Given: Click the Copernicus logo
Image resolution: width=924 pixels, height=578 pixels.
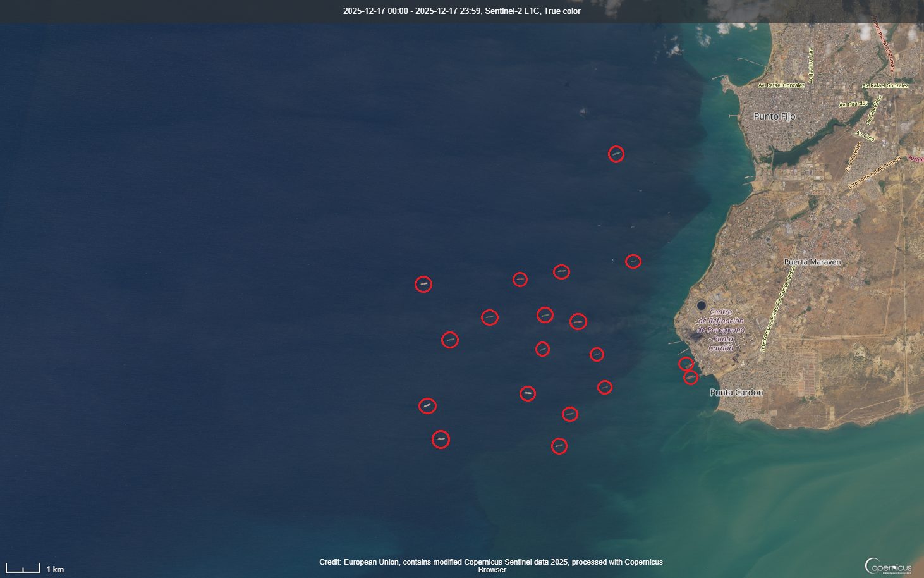Looking at the screenshot, I should tap(888, 566).
